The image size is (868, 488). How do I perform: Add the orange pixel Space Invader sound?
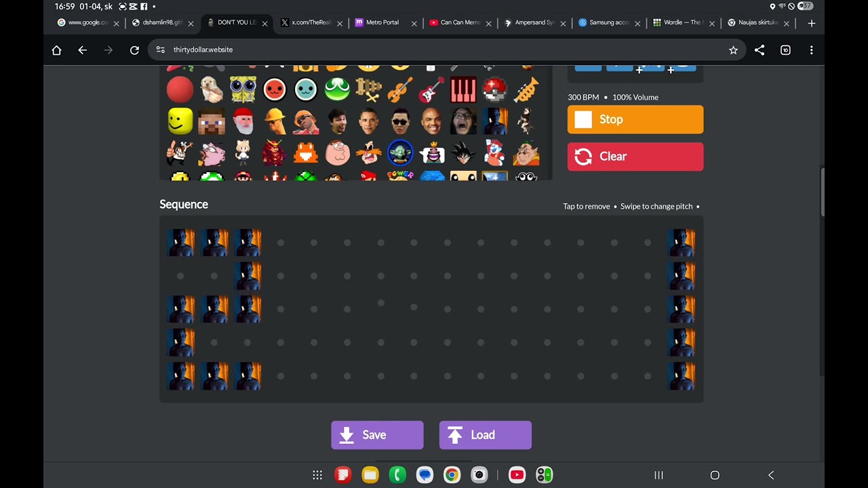306,153
